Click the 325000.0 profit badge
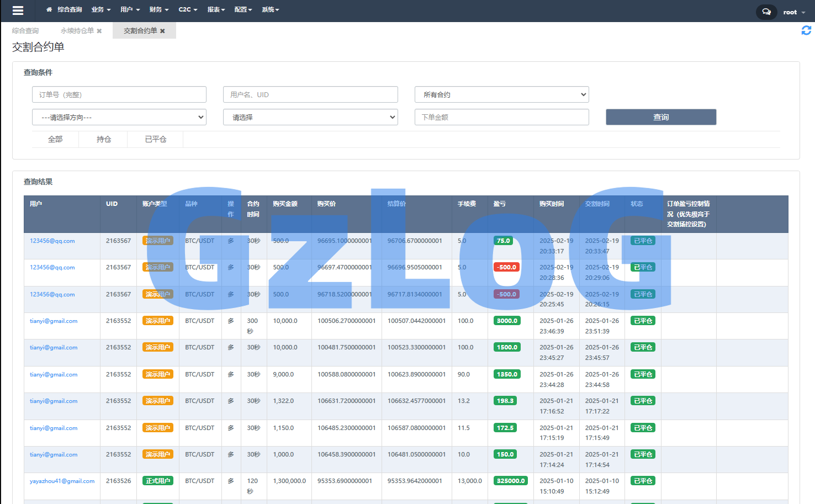The image size is (815, 504). click(x=510, y=481)
